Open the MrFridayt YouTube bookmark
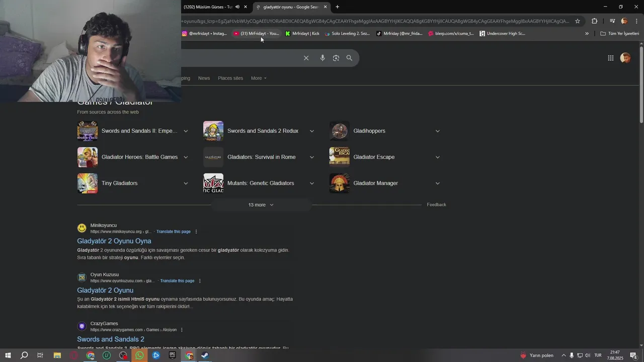The height and width of the screenshot is (362, 644). 256,34
